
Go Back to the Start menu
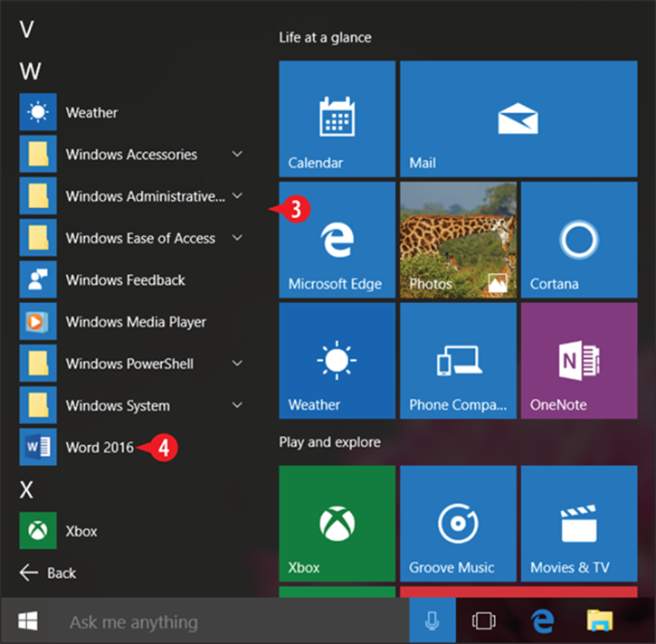[48, 573]
